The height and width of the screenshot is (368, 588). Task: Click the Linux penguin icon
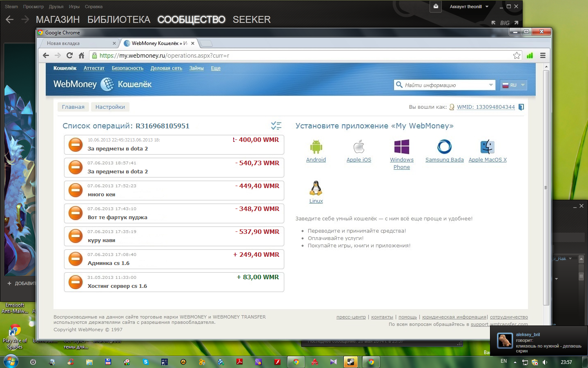pyautogui.click(x=316, y=188)
